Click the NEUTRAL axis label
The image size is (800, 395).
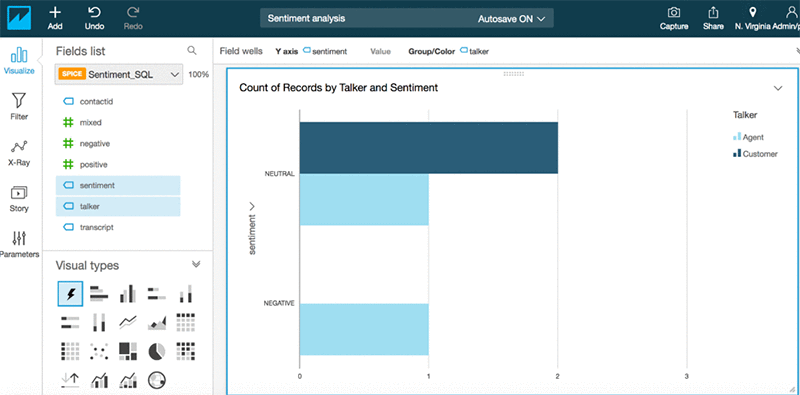point(279,174)
